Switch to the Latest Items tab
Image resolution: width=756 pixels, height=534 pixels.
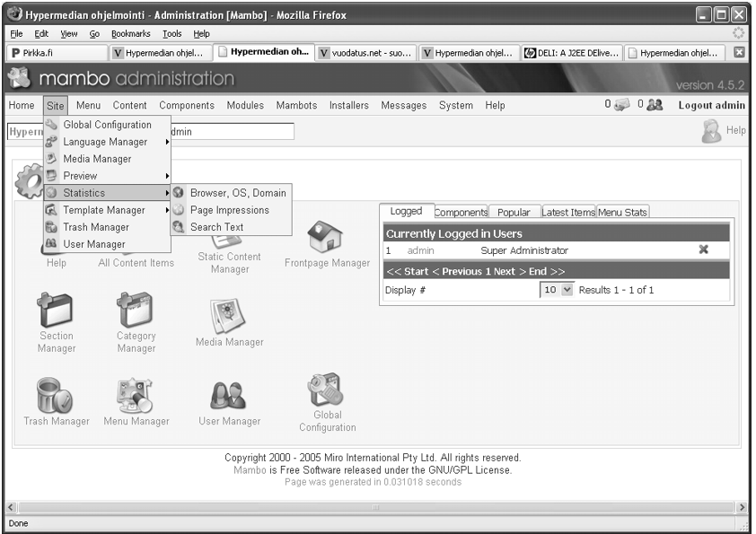568,212
